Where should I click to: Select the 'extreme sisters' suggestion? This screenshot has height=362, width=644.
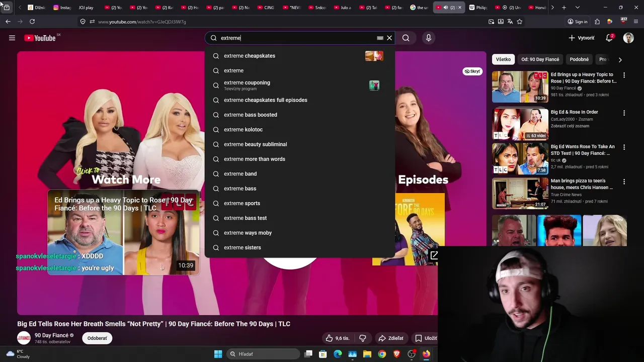[300, 247]
